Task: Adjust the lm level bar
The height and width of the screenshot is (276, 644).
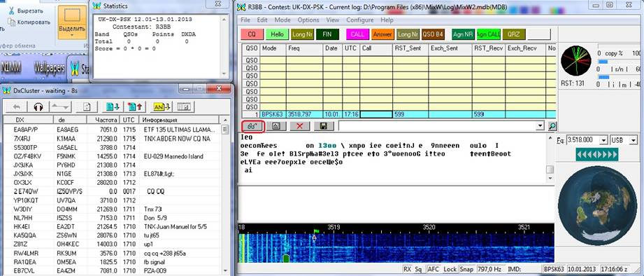Action: 619,77
